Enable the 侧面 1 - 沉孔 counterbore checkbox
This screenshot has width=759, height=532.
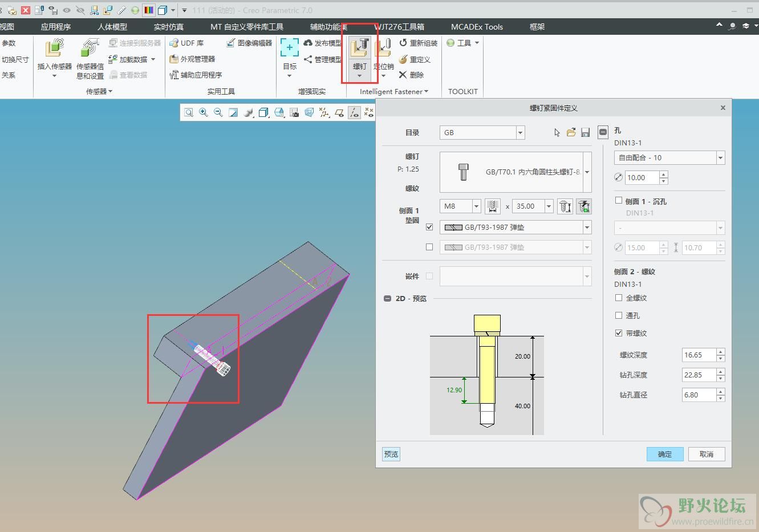(x=619, y=201)
